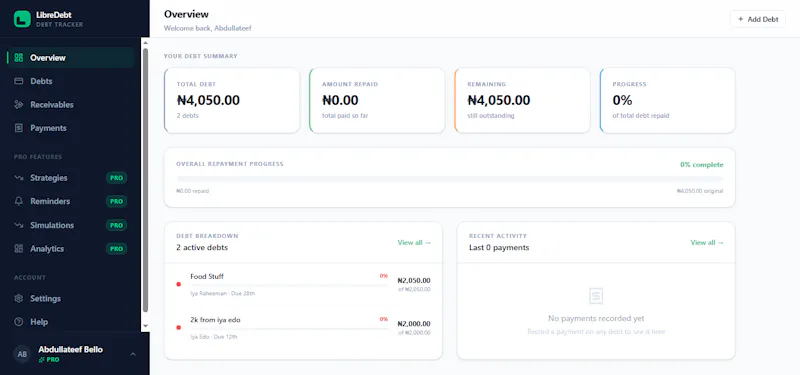Click the 2k from iya edo progress bar
This screenshot has width=800, height=375.
(x=289, y=328)
